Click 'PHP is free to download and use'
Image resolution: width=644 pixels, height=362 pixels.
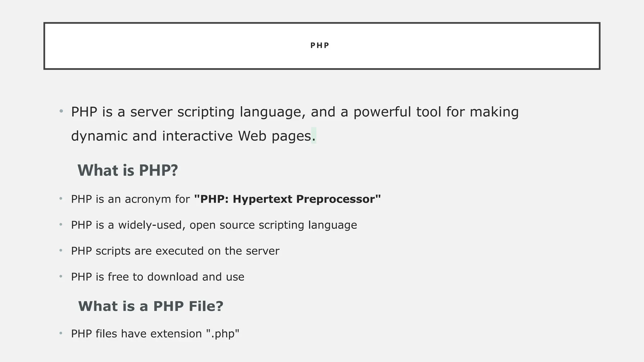click(x=158, y=277)
